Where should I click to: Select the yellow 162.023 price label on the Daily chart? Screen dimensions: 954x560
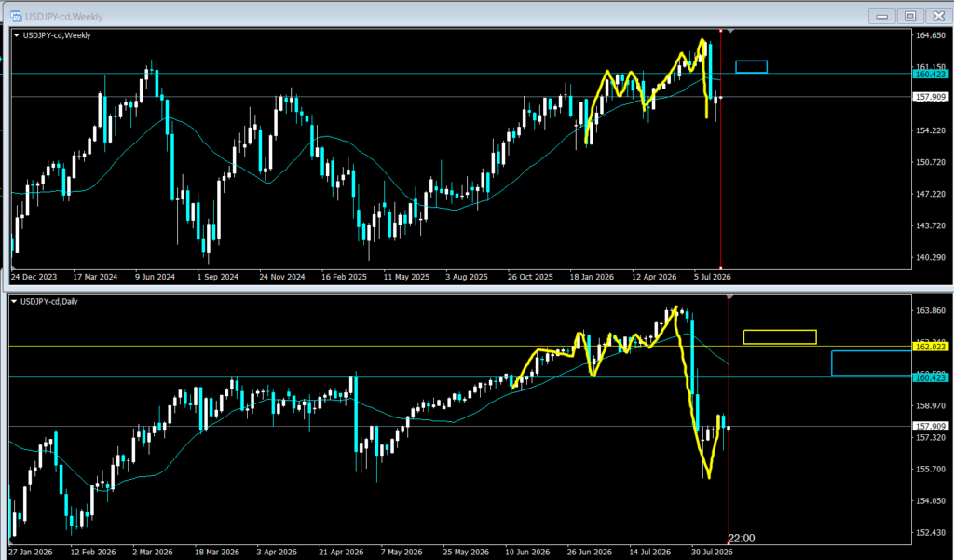pos(931,347)
